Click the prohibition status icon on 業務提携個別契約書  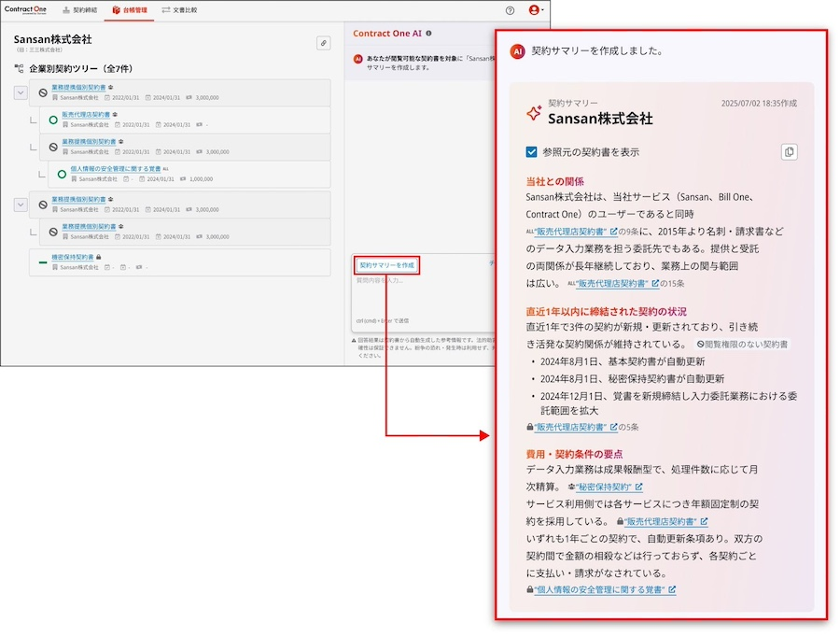pos(44,93)
